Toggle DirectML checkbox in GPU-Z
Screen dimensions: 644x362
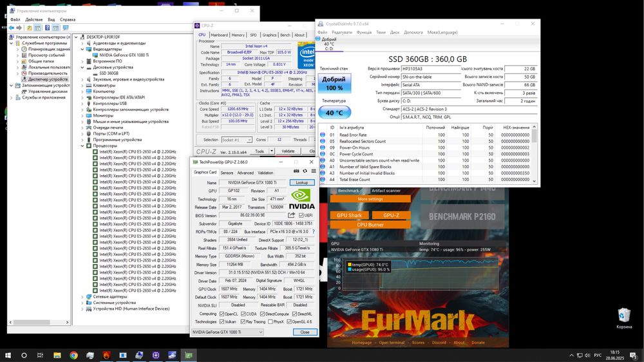click(x=294, y=314)
